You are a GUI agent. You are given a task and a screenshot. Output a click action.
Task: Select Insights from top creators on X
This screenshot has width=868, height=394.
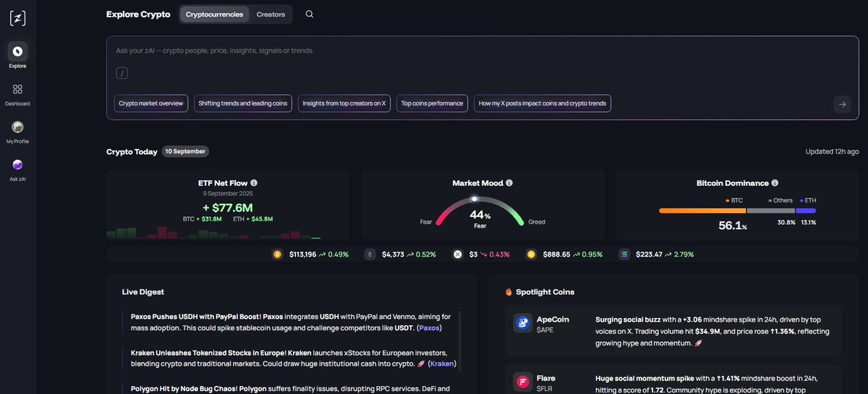tap(344, 103)
